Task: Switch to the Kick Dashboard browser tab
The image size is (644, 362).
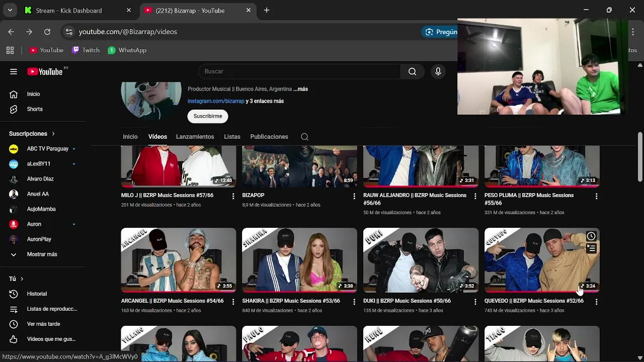Action: (x=75, y=10)
